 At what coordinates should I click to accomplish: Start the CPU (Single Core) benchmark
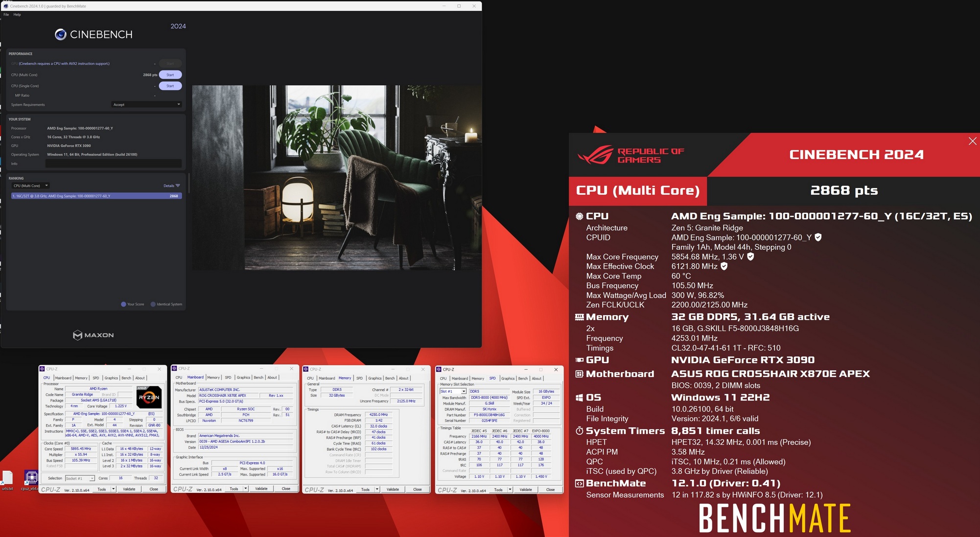pos(170,86)
